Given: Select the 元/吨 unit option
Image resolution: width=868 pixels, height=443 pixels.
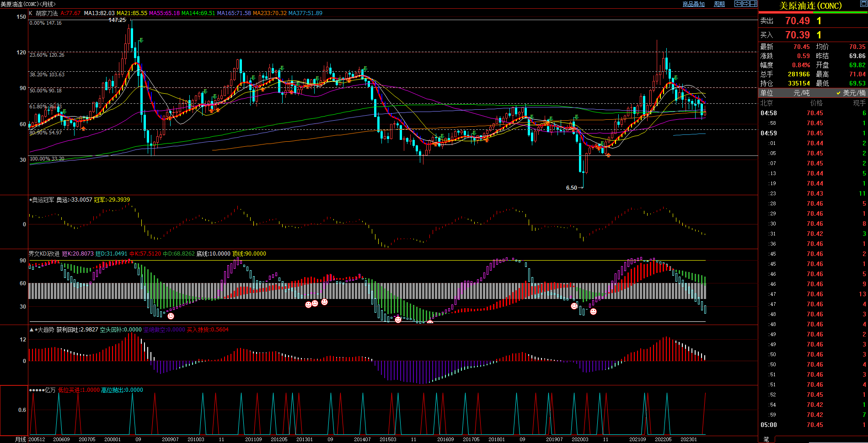Looking at the screenshot, I should (x=801, y=93).
